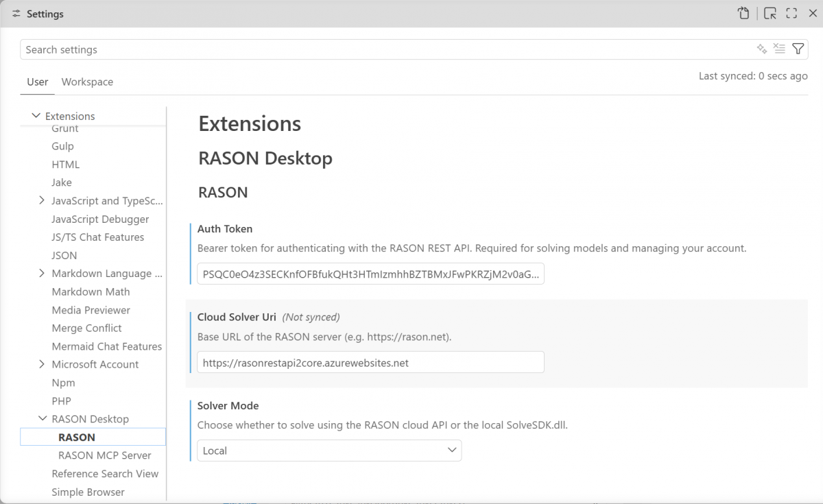Viewport: 823px width, 504px height.
Task: Click the RASON Desktop heading
Action: [265, 158]
